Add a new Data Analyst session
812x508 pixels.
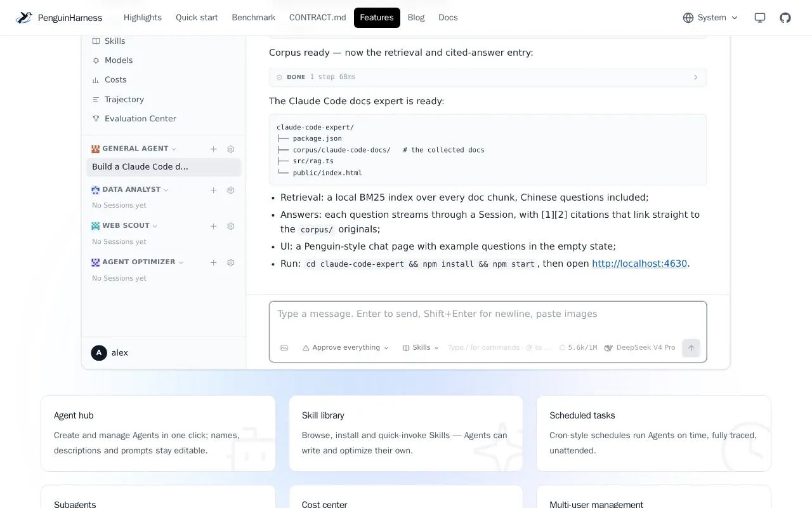point(214,190)
